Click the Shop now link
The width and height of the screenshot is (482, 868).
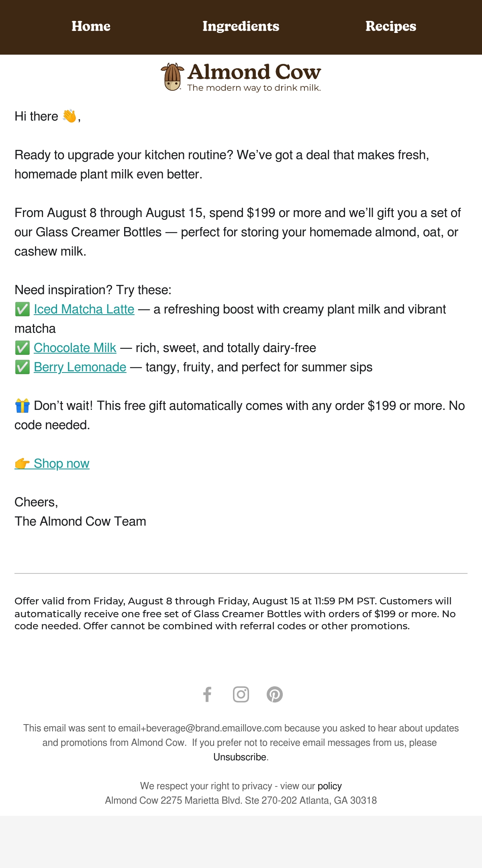61,463
